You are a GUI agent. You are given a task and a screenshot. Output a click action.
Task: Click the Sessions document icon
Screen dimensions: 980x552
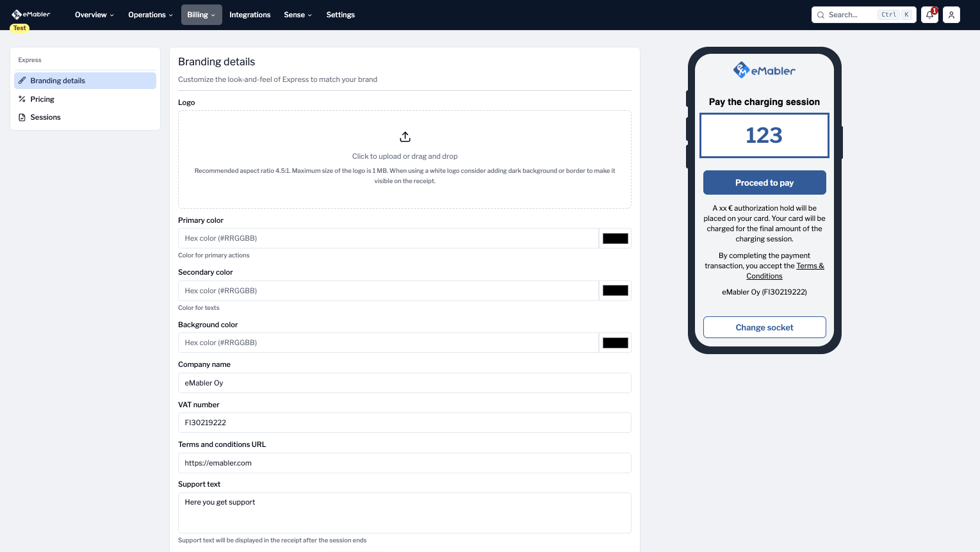[x=22, y=117]
